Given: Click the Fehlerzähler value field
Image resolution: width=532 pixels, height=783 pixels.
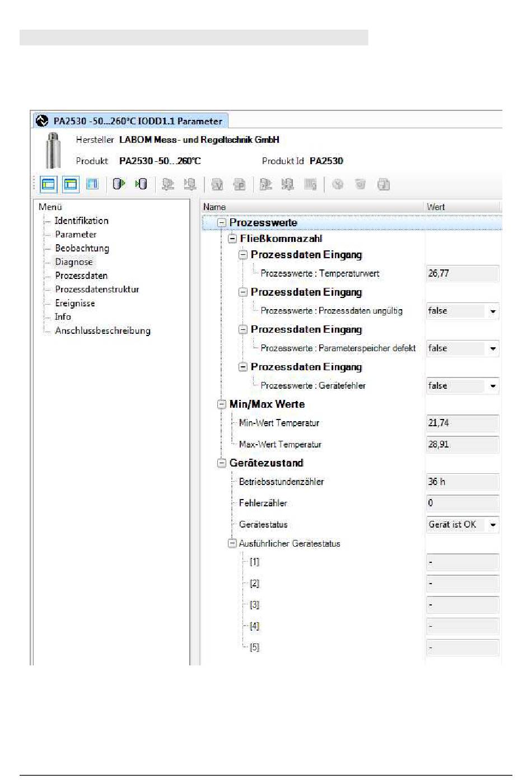Looking at the screenshot, I should tap(463, 503).
